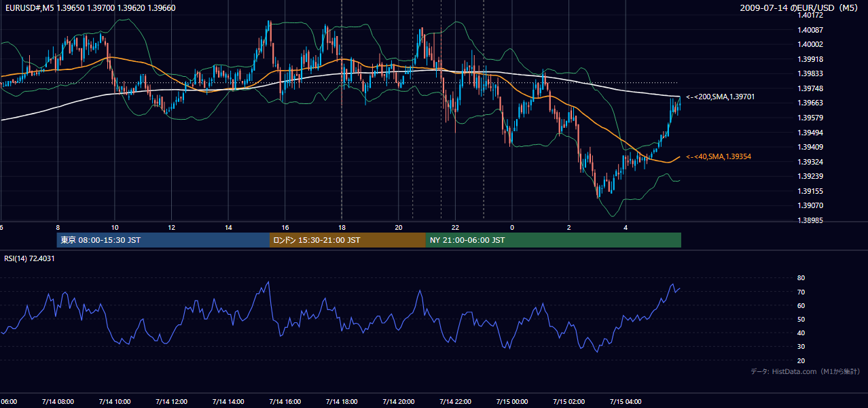Click the 7/14 22:00 date label
This screenshot has width=868, height=408.
coord(455,402)
